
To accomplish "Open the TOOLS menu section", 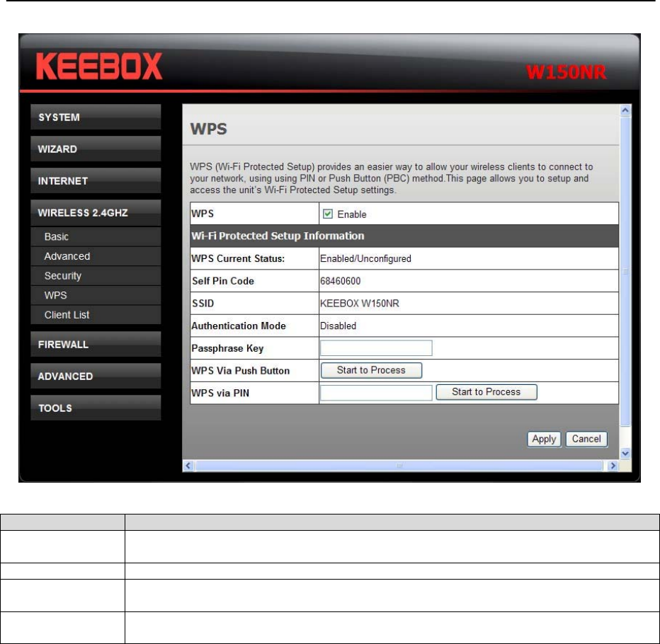I will click(x=96, y=408).
